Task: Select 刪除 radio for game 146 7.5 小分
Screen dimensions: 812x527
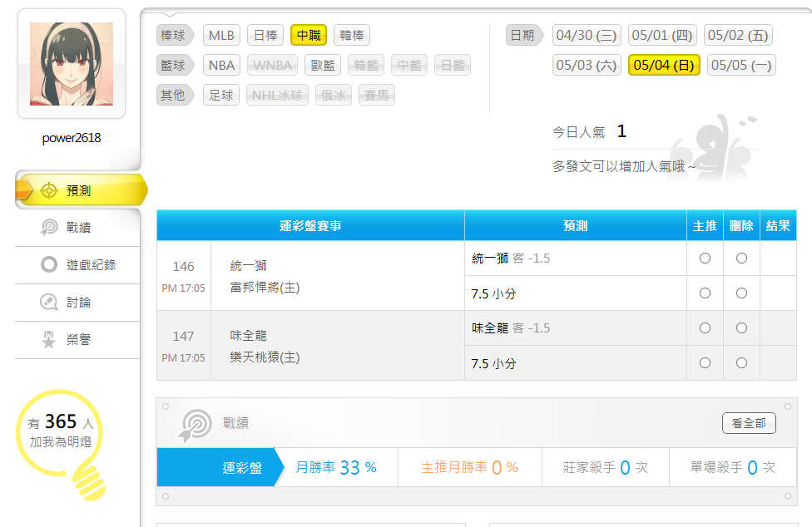Action: tap(741, 293)
